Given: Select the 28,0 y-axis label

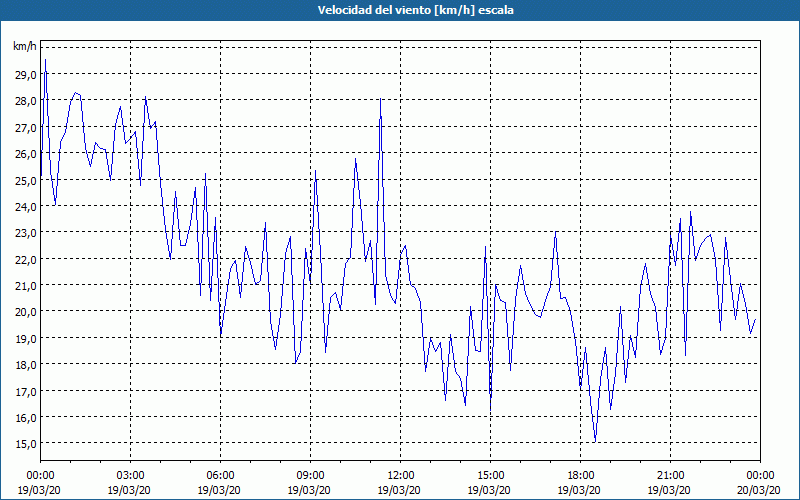Looking at the screenshot, I should coord(26,101).
